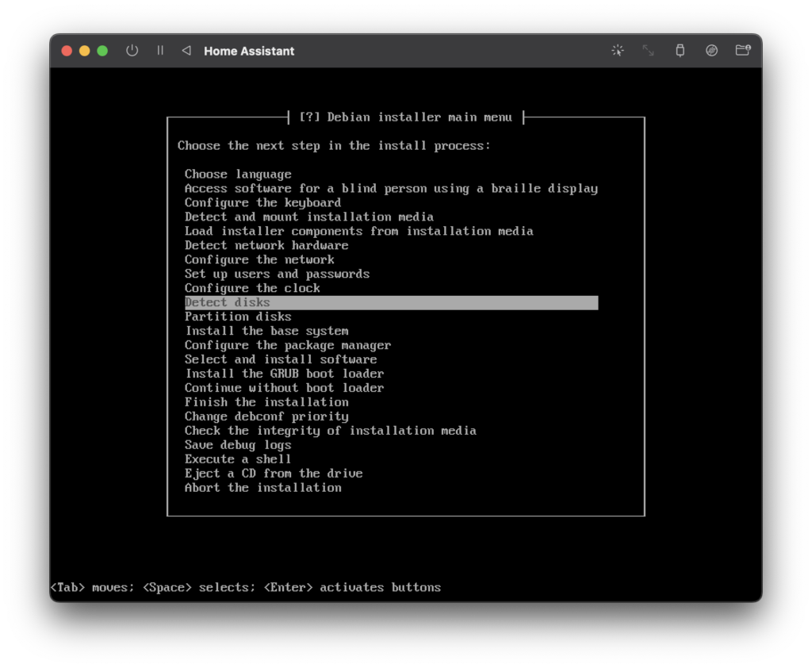The image size is (812, 668).
Task: Select the braille display access software entry
Action: pos(392,189)
